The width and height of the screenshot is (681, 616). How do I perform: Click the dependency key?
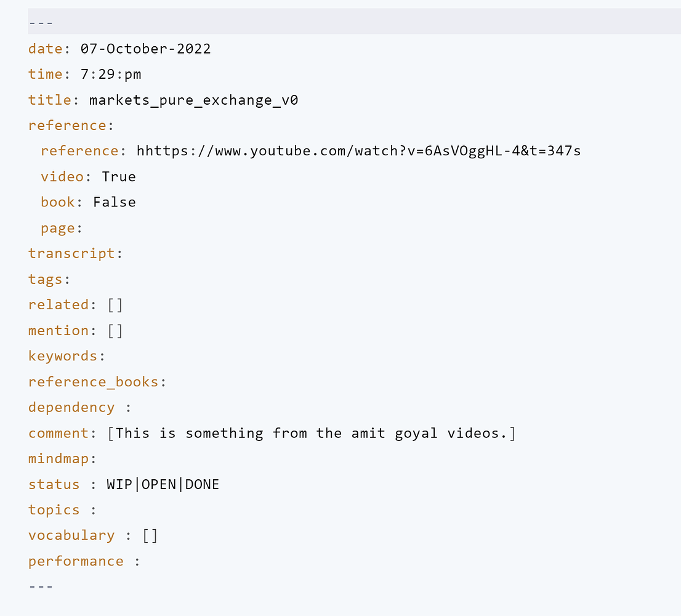tap(71, 408)
